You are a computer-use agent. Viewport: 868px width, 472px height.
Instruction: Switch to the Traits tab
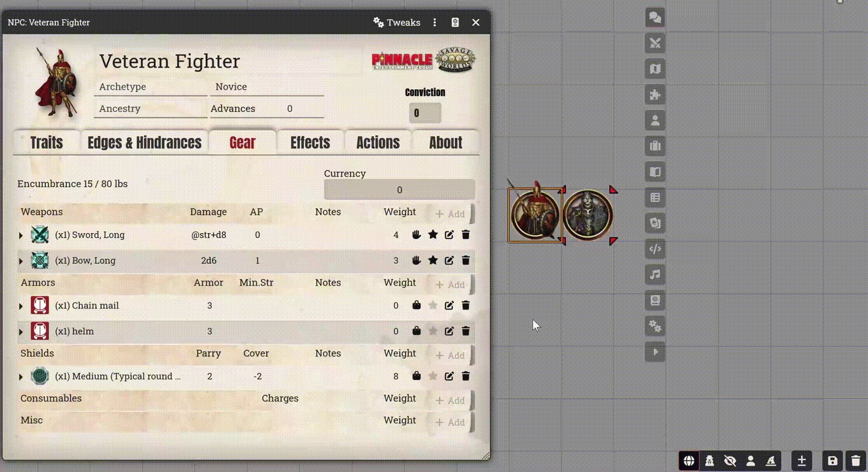[x=46, y=142]
